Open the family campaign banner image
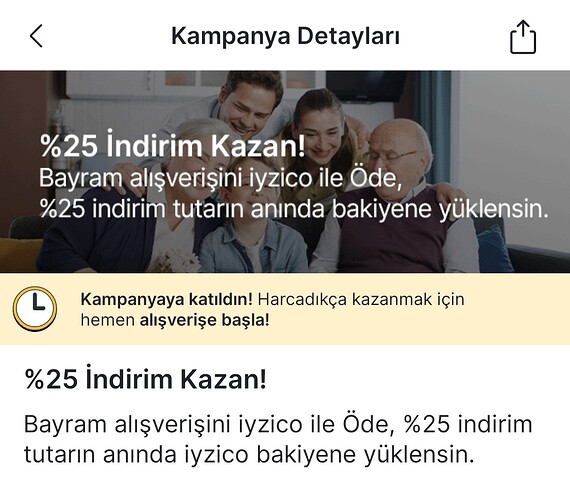The width and height of the screenshot is (570, 500). tap(285, 172)
